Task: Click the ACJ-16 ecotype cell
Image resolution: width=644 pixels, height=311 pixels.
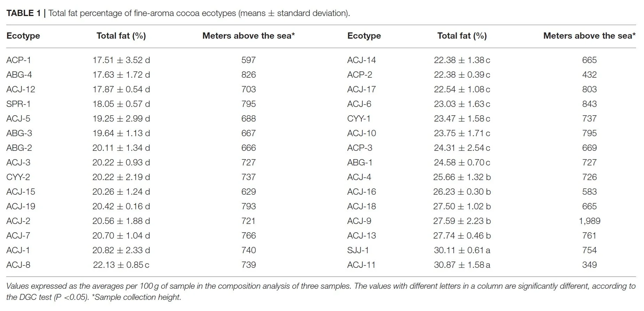Action: click(361, 192)
